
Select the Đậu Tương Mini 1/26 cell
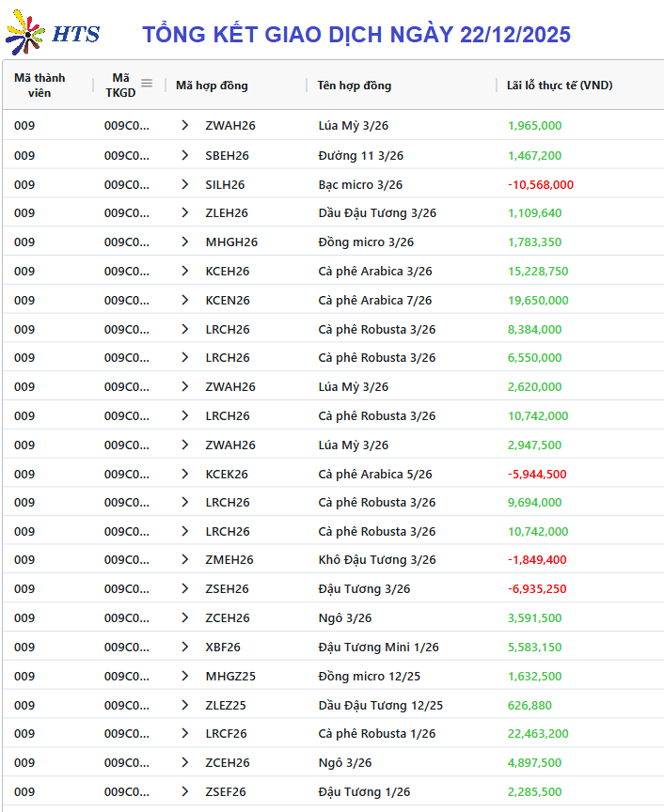pyautogui.click(x=378, y=647)
